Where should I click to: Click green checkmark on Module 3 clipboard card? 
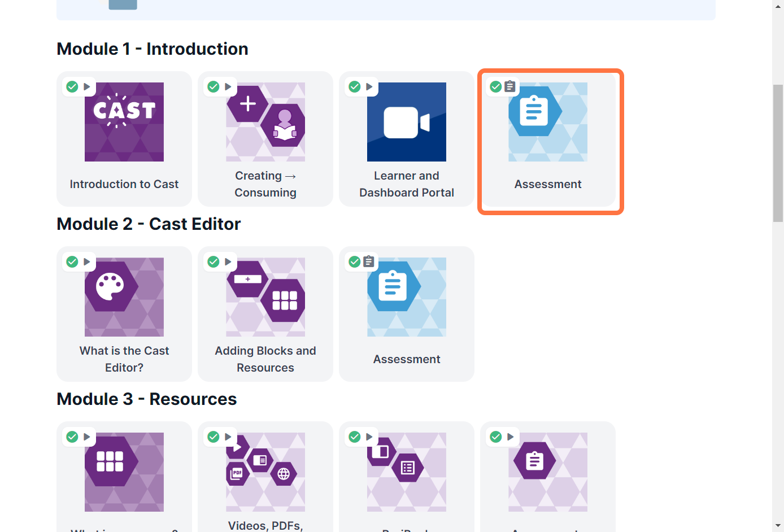coord(496,437)
